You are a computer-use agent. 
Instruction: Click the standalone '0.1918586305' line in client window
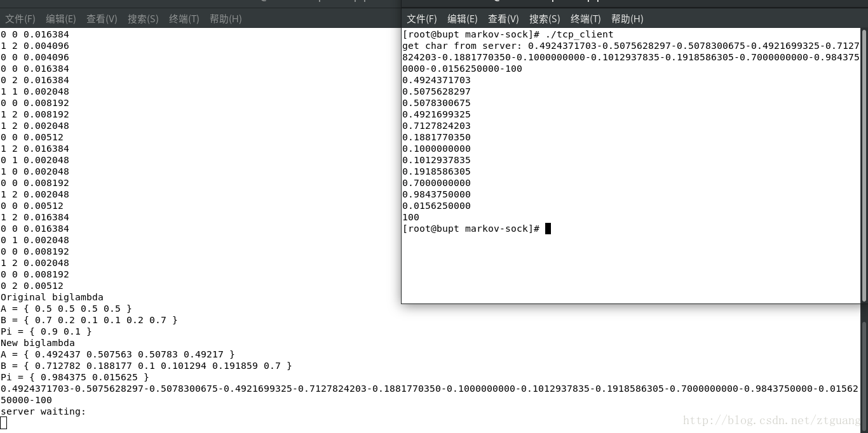pyautogui.click(x=437, y=171)
